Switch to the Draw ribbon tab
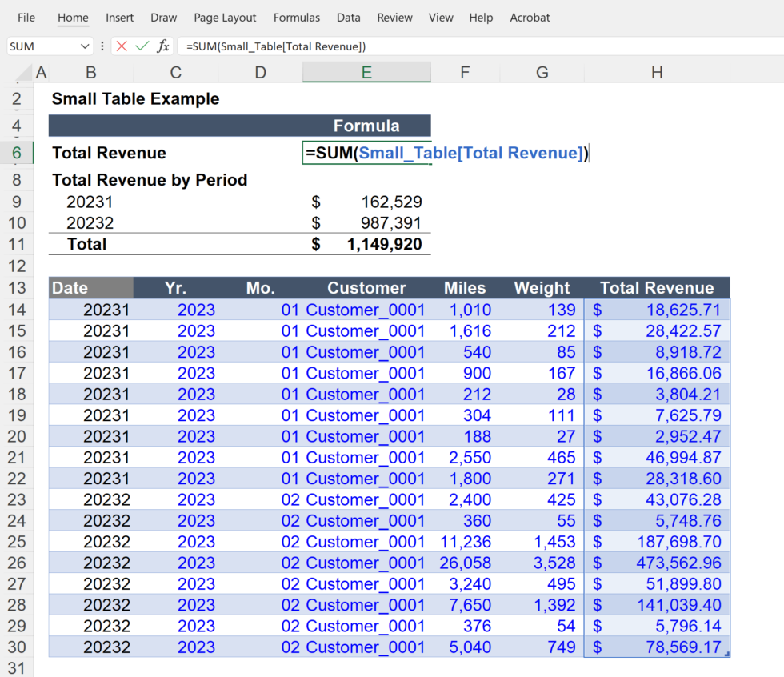Viewport: 784px width, 677px height. (x=163, y=17)
